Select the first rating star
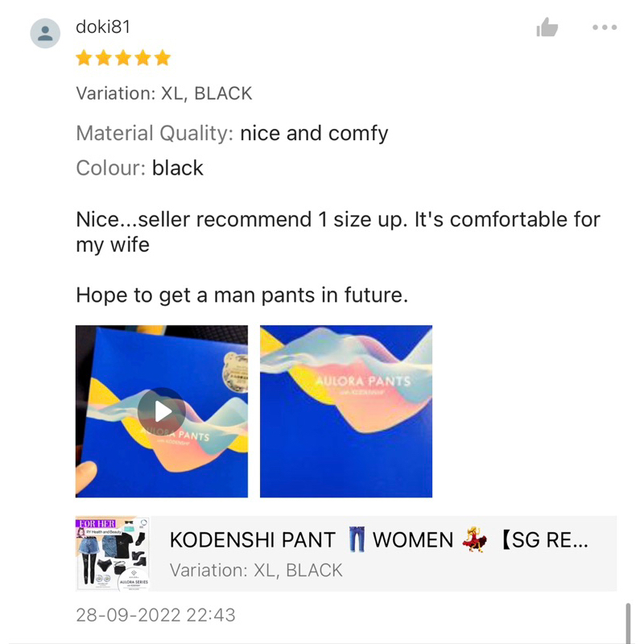The width and height of the screenshot is (644, 644). pyautogui.click(x=84, y=57)
